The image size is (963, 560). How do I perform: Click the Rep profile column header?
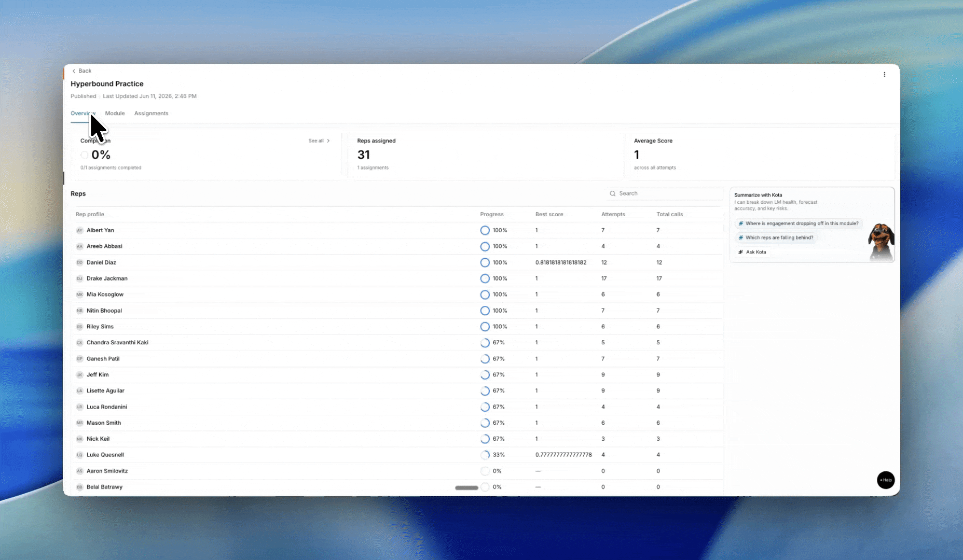point(90,214)
